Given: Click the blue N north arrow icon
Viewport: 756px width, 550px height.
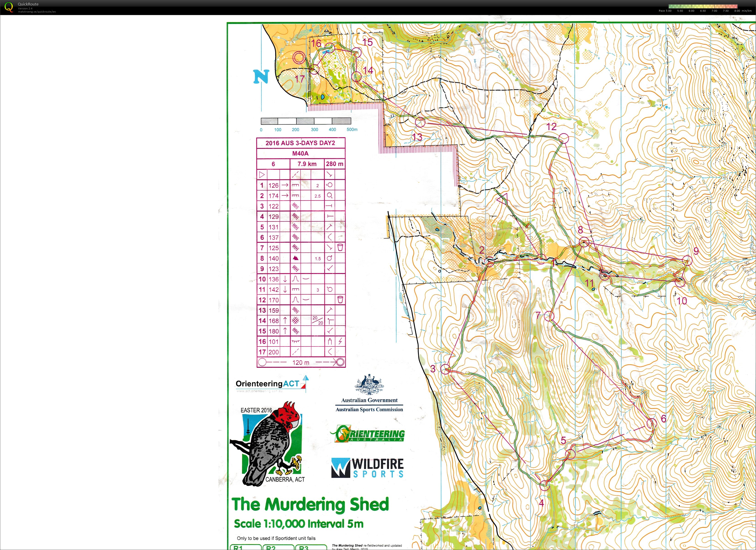Looking at the screenshot, I should [x=261, y=77].
